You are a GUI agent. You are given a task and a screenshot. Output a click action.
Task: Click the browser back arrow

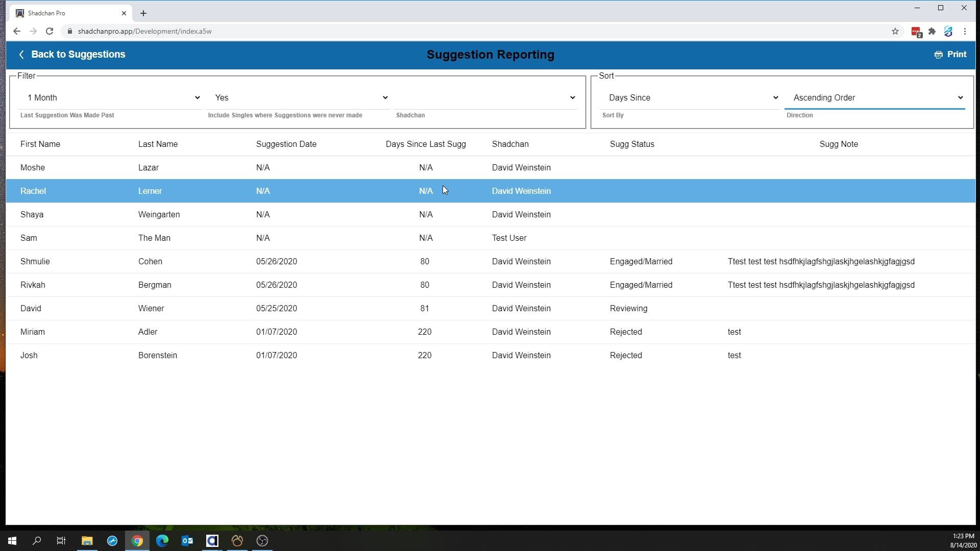(x=17, y=31)
